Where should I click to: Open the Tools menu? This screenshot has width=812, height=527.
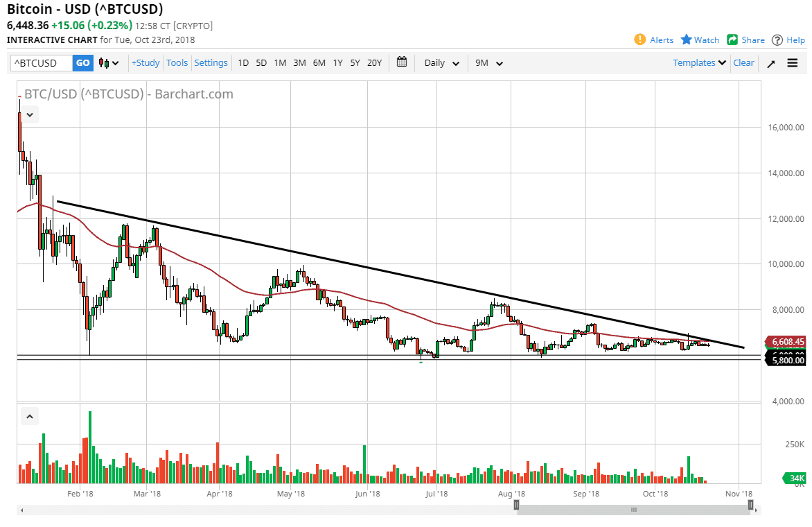(177, 62)
